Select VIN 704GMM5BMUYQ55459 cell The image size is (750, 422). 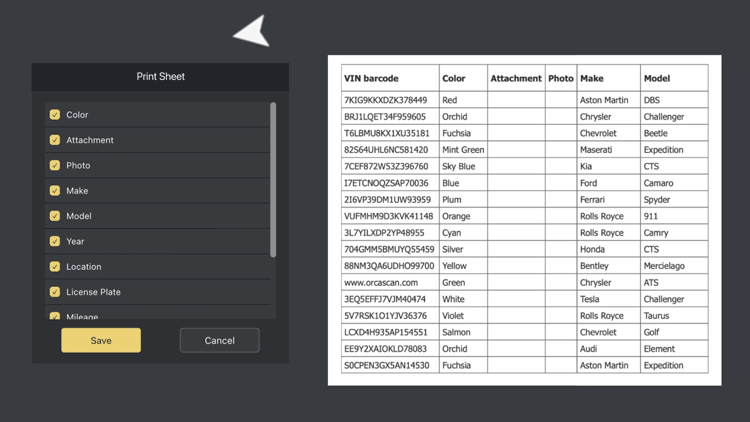coord(390,249)
